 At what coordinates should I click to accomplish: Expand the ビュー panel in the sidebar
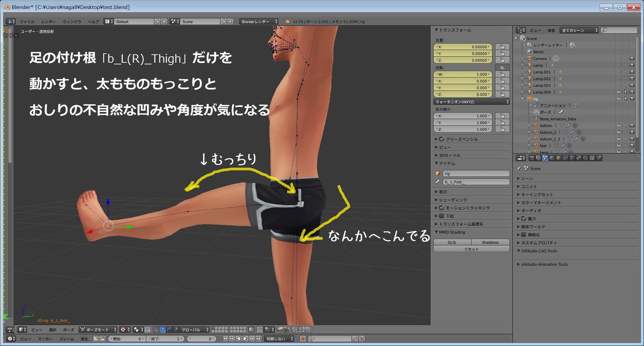pos(445,147)
